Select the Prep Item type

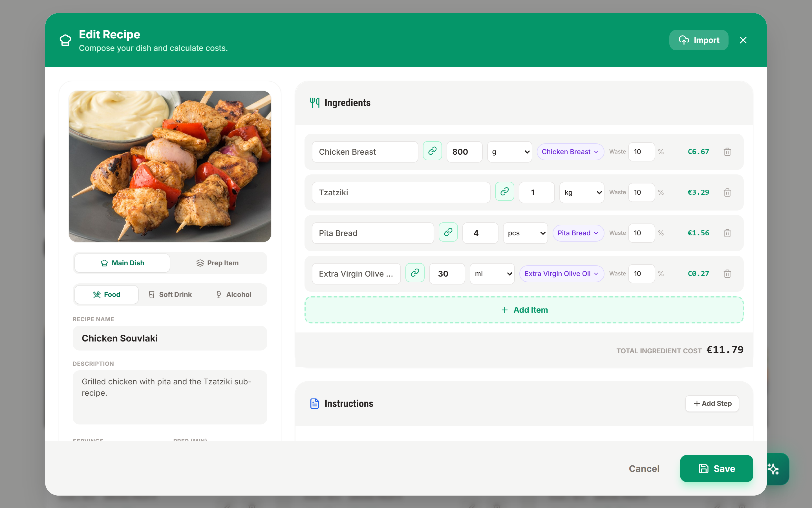point(217,263)
